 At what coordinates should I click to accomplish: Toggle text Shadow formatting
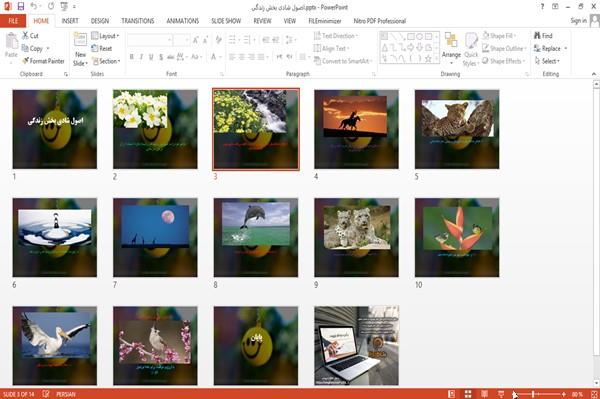pos(161,57)
